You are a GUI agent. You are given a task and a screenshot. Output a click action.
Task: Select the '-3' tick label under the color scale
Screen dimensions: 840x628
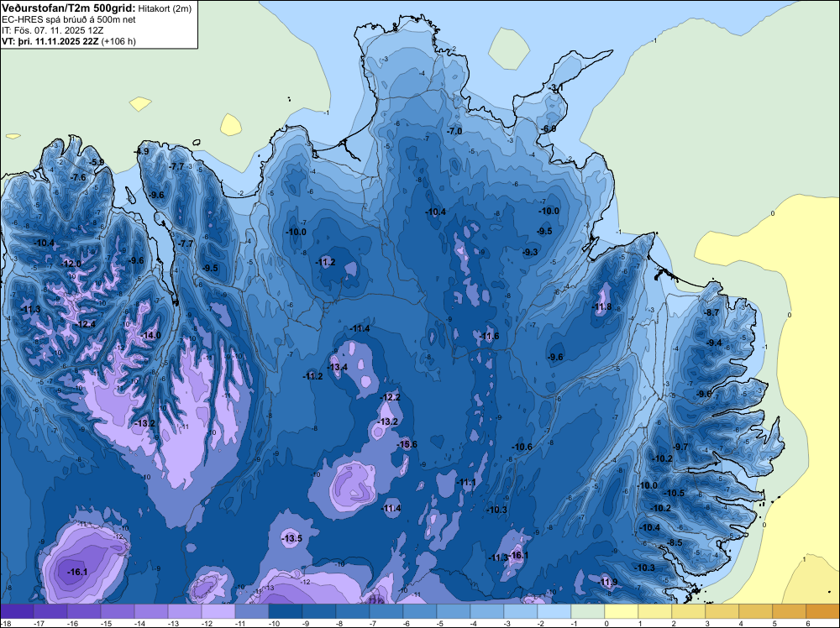(x=508, y=623)
